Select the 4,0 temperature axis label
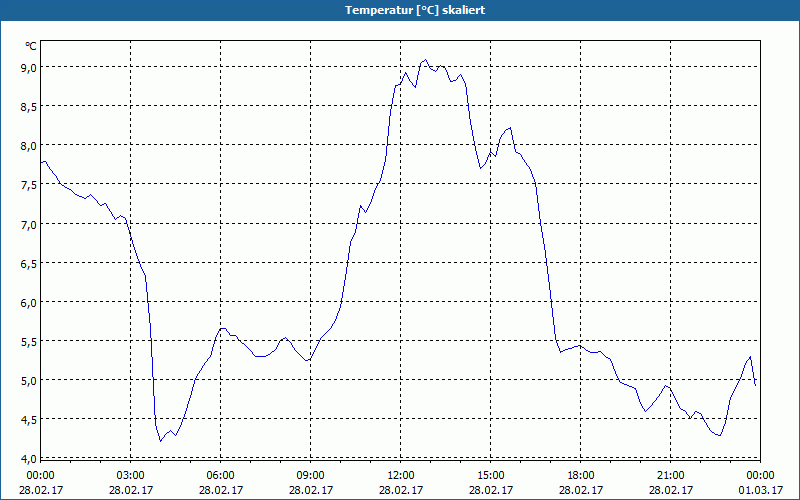Viewport: 800px width, 500px height. tap(28, 459)
